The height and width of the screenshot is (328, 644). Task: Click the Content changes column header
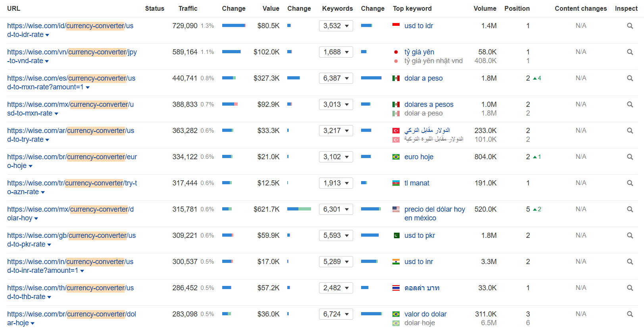click(x=581, y=8)
